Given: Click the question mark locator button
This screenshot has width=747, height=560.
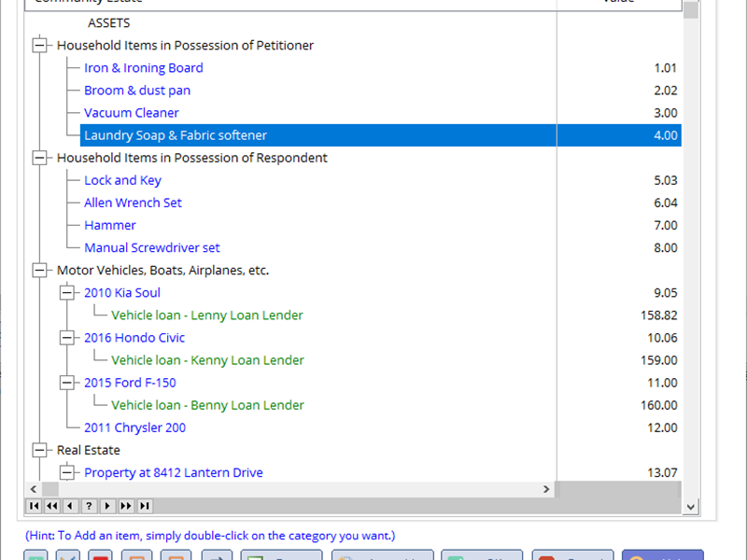Looking at the screenshot, I should click(89, 506).
